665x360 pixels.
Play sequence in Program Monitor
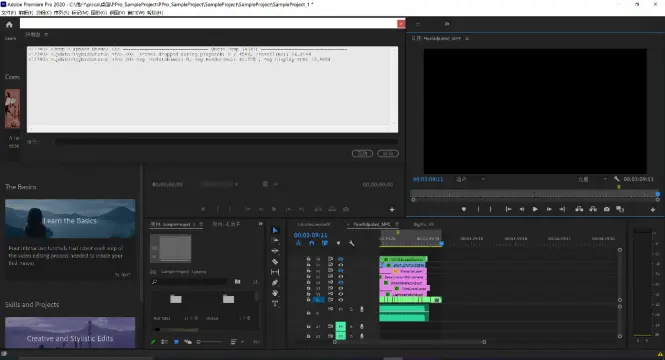(x=535, y=209)
